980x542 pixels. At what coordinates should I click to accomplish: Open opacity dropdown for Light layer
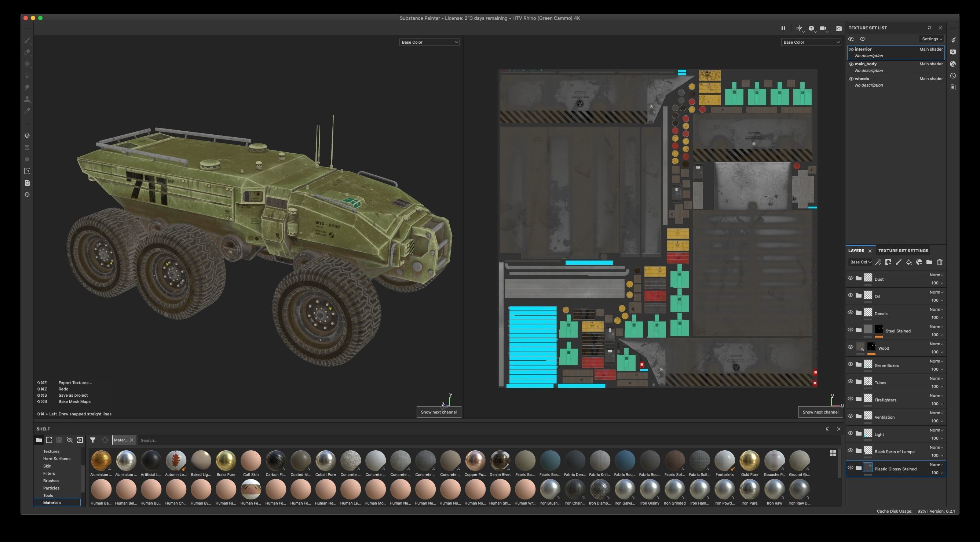[x=937, y=438]
